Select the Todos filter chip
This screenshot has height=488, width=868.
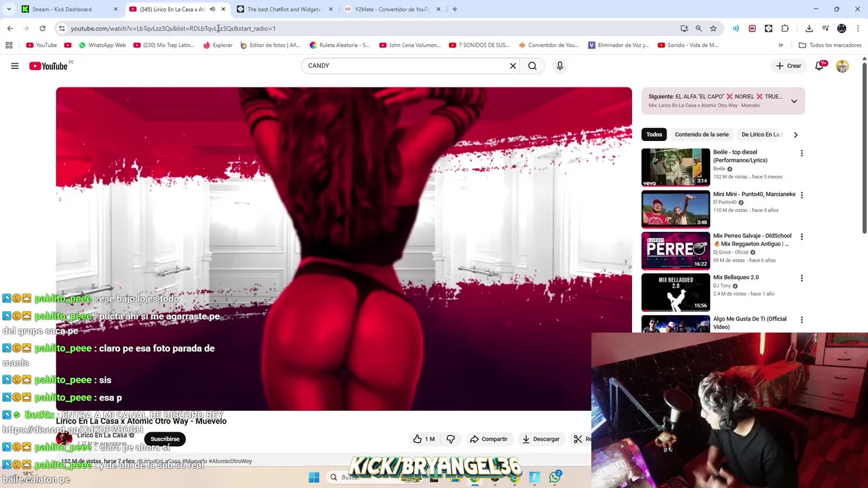click(654, 134)
